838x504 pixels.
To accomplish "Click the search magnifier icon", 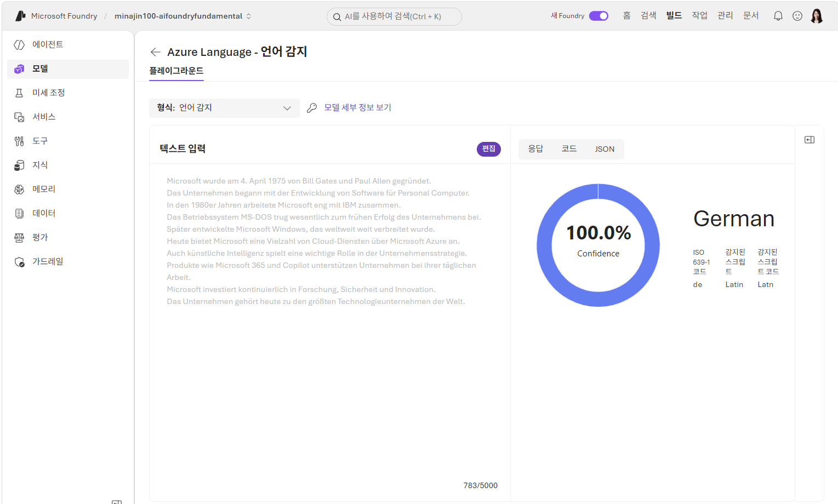I will (337, 17).
